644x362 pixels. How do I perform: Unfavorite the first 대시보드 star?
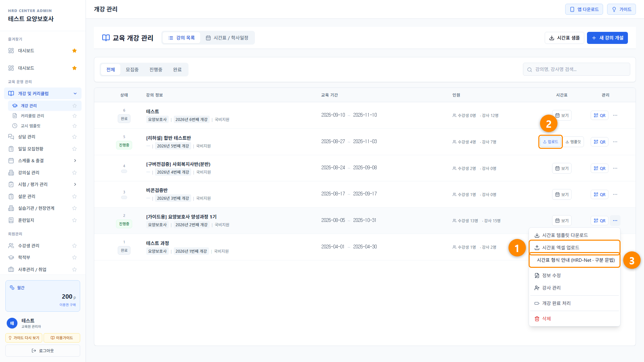pyautogui.click(x=74, y=51)
